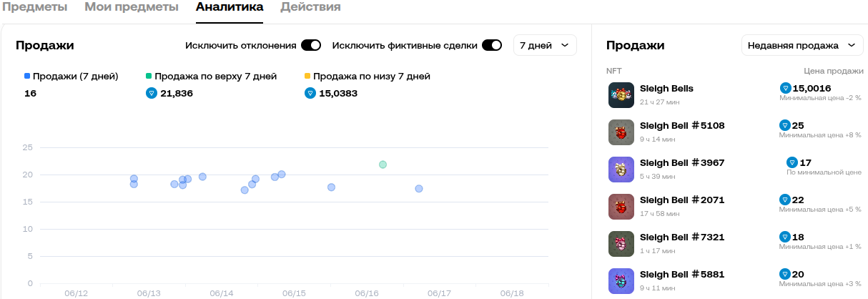Click the TON icon beside 21,836
Viewport: 868px width, 299px height.
pos(151,93)
